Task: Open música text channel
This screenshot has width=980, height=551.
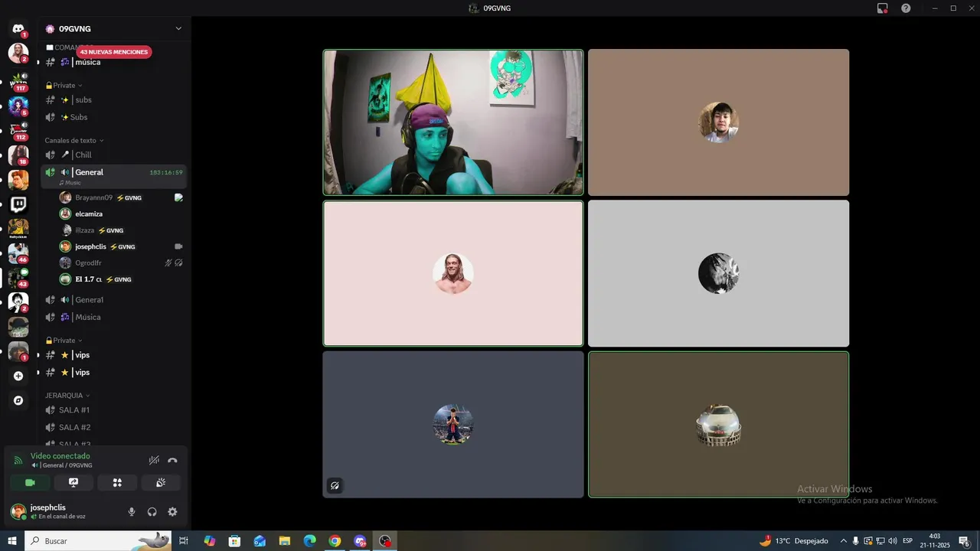Action: click(x=113, y=62)
